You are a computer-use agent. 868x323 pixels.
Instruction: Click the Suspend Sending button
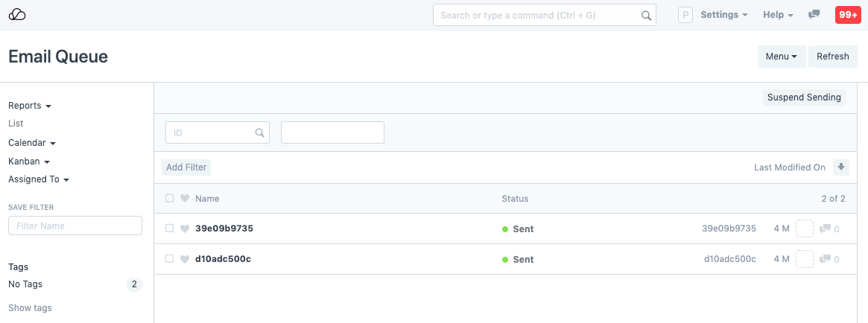804,97
